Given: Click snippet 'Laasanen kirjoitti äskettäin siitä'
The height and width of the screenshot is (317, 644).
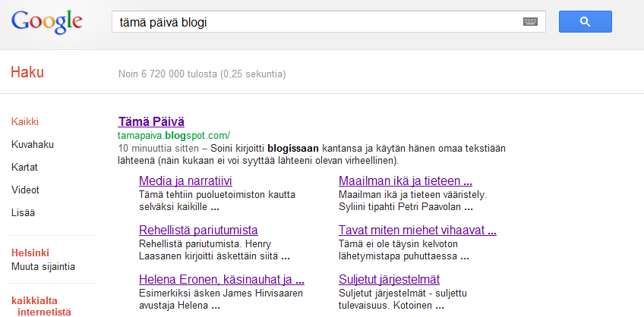Looking at the screenshot, I should 210,257.
